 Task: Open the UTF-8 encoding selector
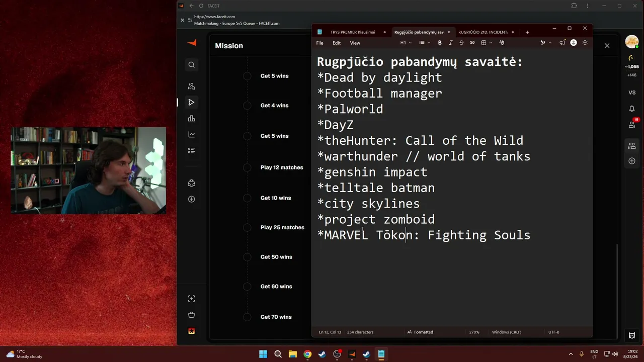coord(554,332)
